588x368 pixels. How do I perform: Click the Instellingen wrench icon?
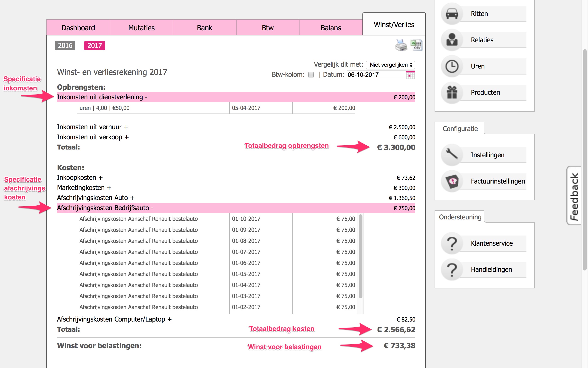452,155
